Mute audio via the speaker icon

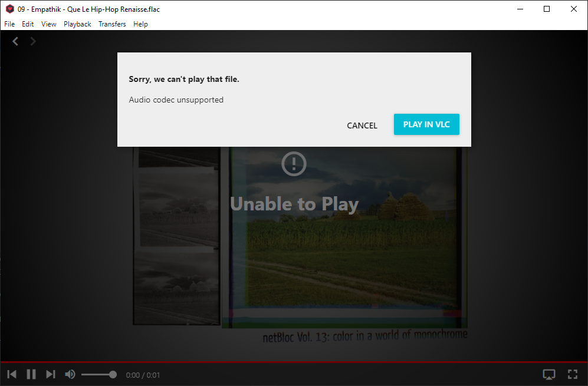(x=70, y=374)
